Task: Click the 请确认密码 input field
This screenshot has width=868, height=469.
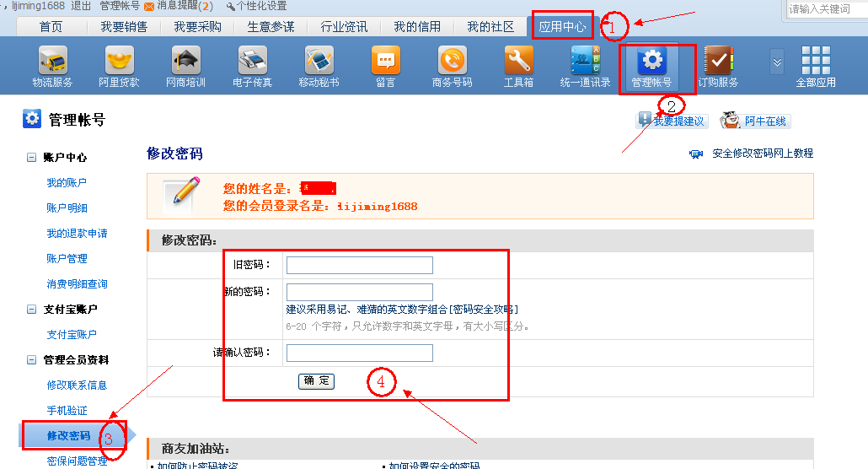Action: pos(359,353)
